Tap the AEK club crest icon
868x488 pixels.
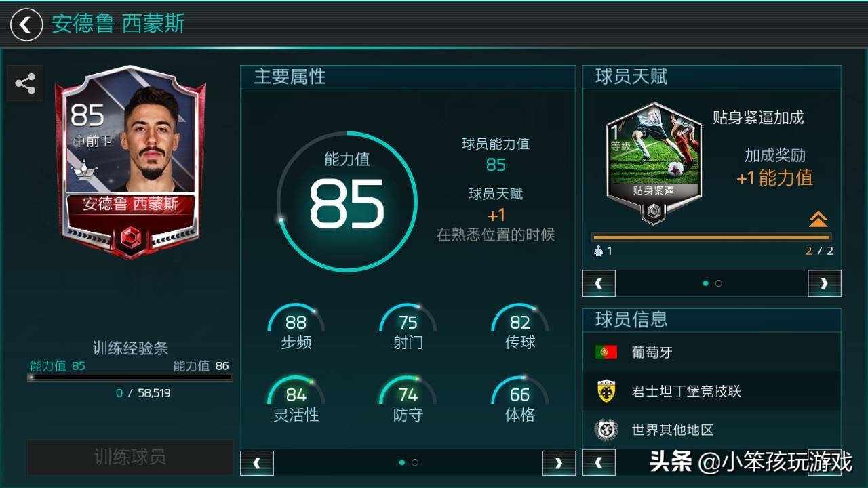[x=606, y=391]
